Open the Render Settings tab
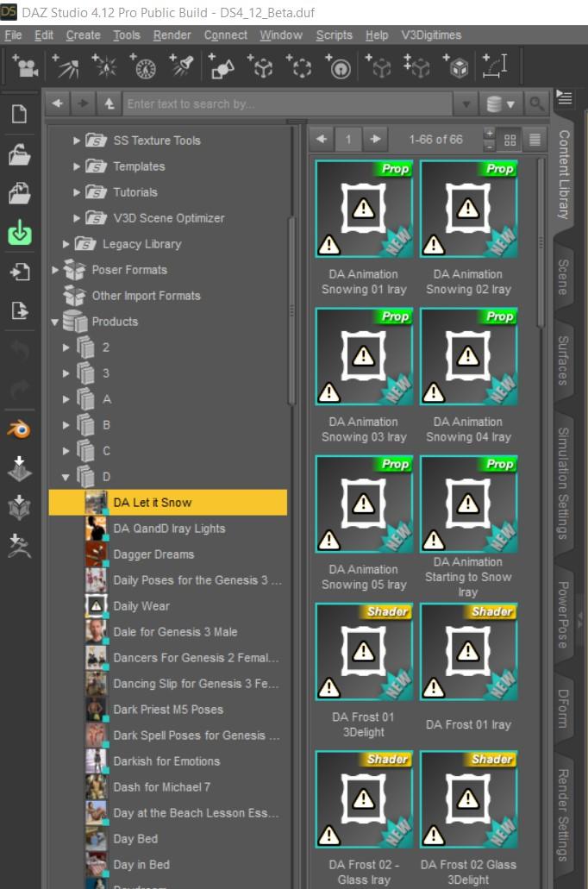 [563, 815]
